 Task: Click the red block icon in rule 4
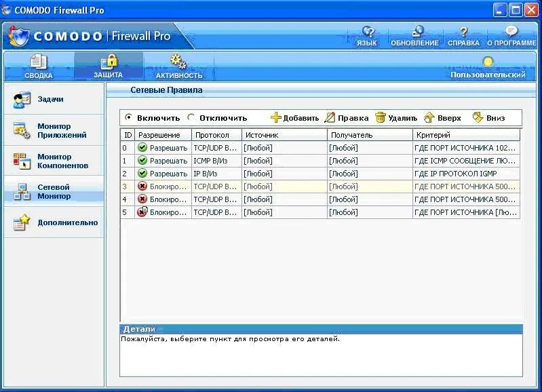[142, 199]
